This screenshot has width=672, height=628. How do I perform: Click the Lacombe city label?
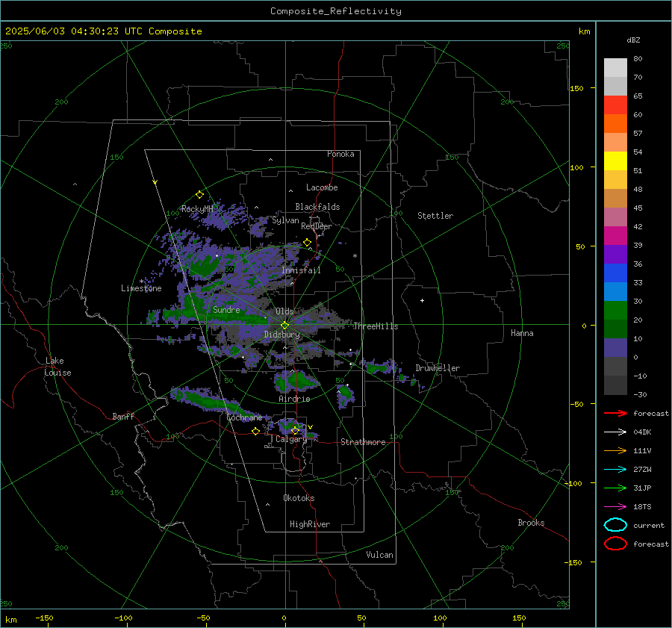[x=322, y=187]
